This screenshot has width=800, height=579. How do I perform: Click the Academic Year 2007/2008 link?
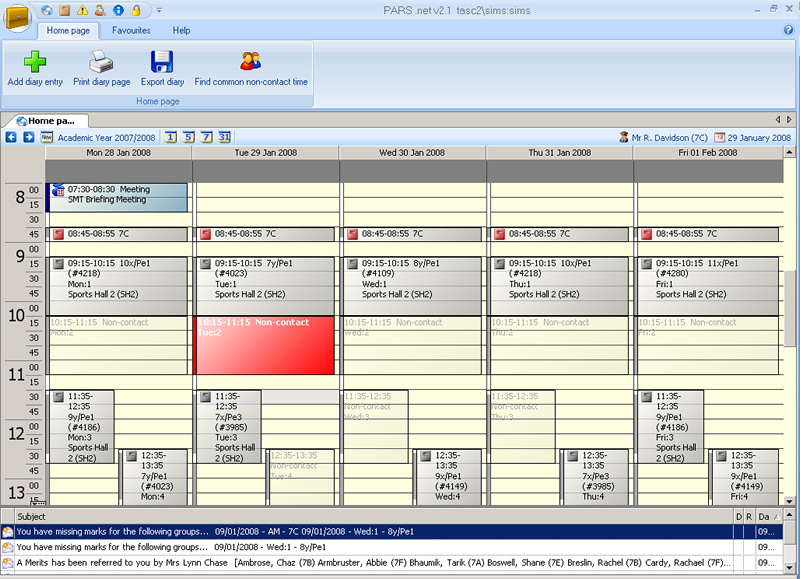point(107,137)
